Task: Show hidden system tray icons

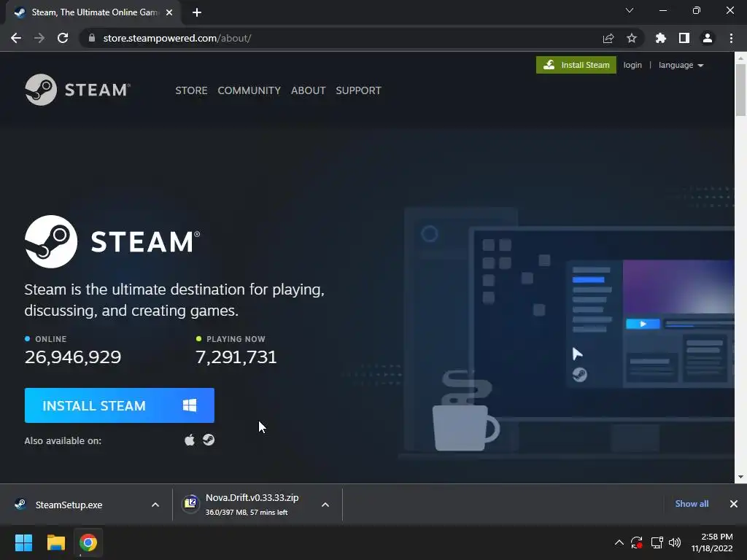Action: 619,542
